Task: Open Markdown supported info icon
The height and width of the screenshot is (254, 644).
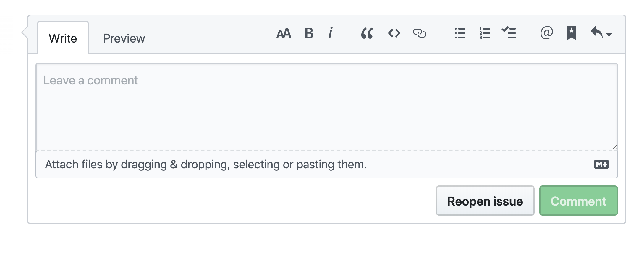Action: click(x=601, y=164)
